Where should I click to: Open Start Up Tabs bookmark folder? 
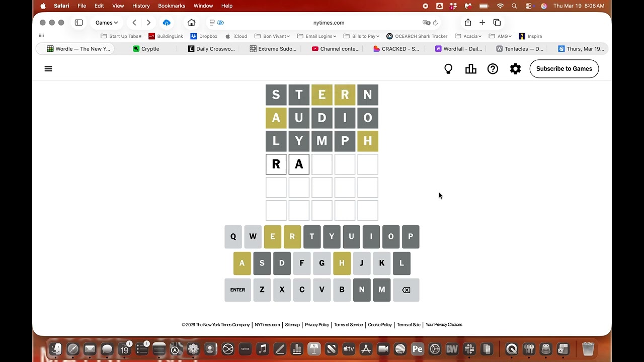[121, 36]
